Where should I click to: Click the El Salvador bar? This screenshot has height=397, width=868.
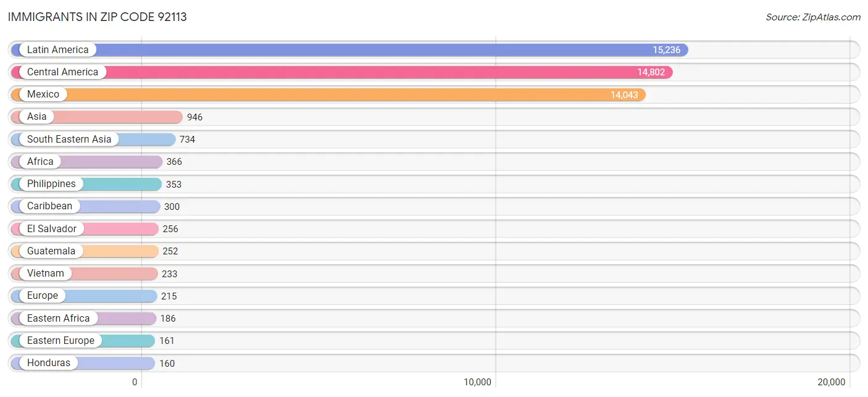tap(123, 228)
